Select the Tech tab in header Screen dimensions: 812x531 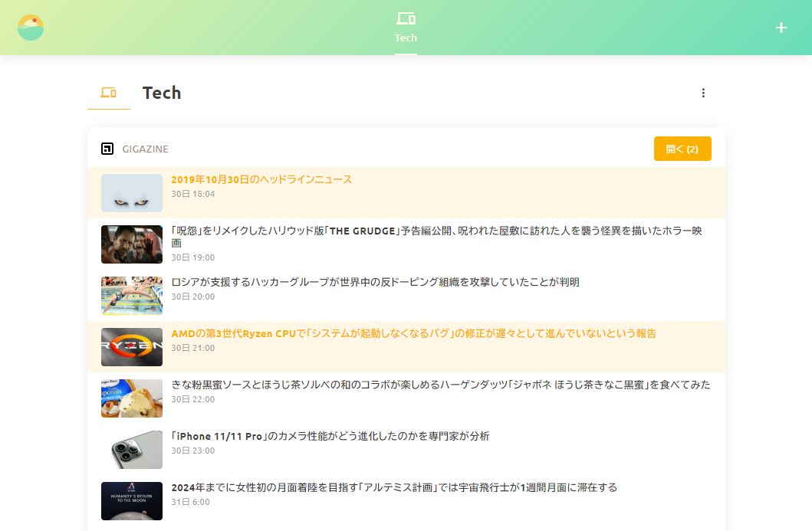pos(406,28)
